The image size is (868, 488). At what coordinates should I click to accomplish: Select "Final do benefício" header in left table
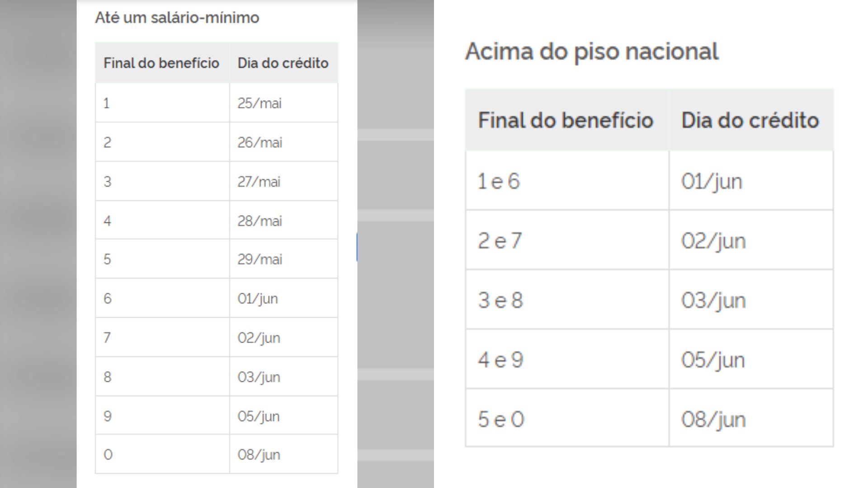point(161,63)
